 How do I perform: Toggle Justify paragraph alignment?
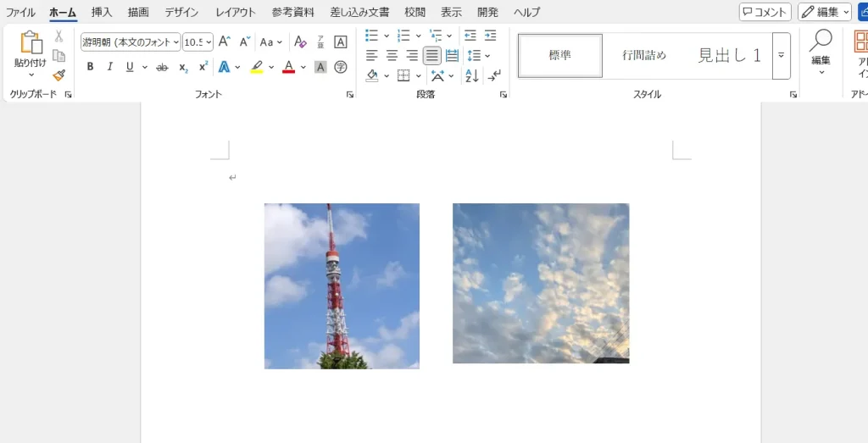[x=432, y=56]
